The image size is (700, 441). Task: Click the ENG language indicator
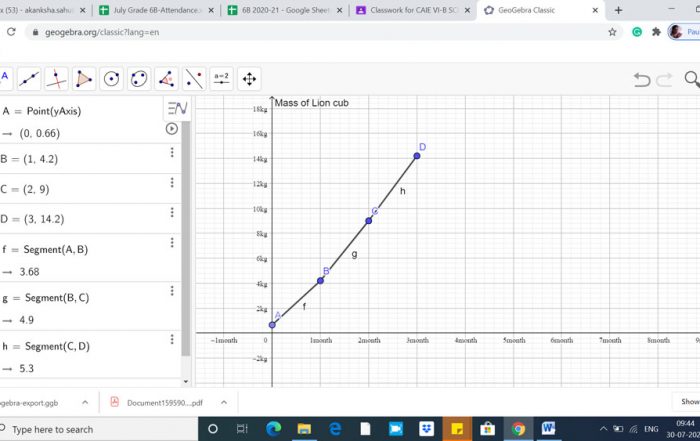[651, 429]
